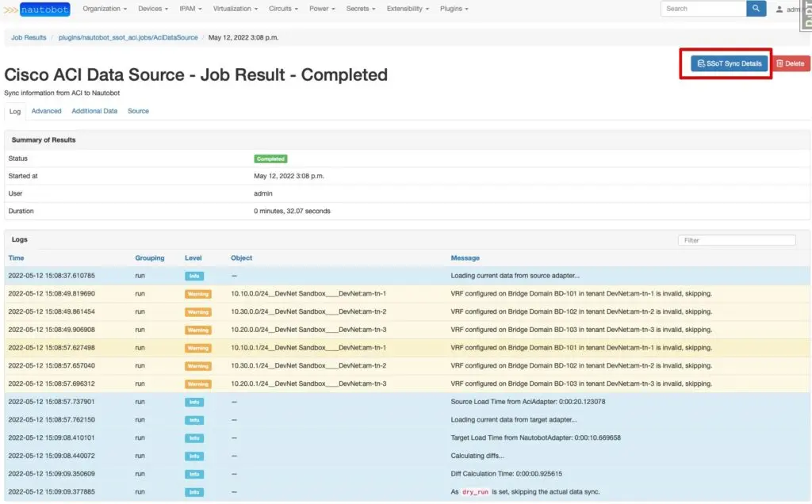812x504 pixels.
Task: Click the Info badge at 15:08:57.762150
Action: point(194,420)
